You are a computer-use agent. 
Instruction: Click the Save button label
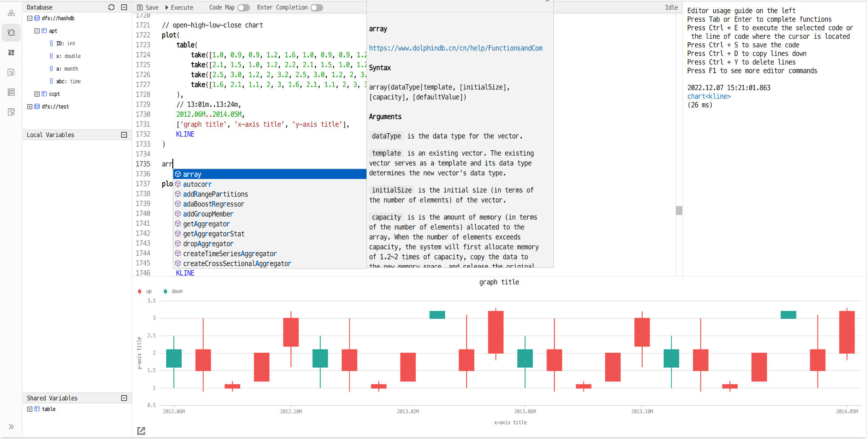click(x=152, y=7)
